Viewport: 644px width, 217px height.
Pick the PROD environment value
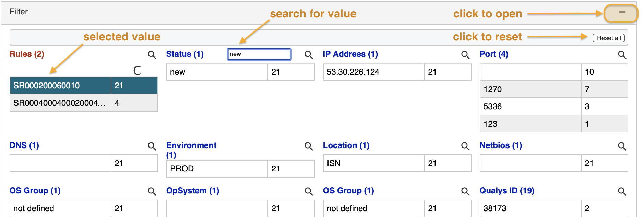(x=217, y=169)
